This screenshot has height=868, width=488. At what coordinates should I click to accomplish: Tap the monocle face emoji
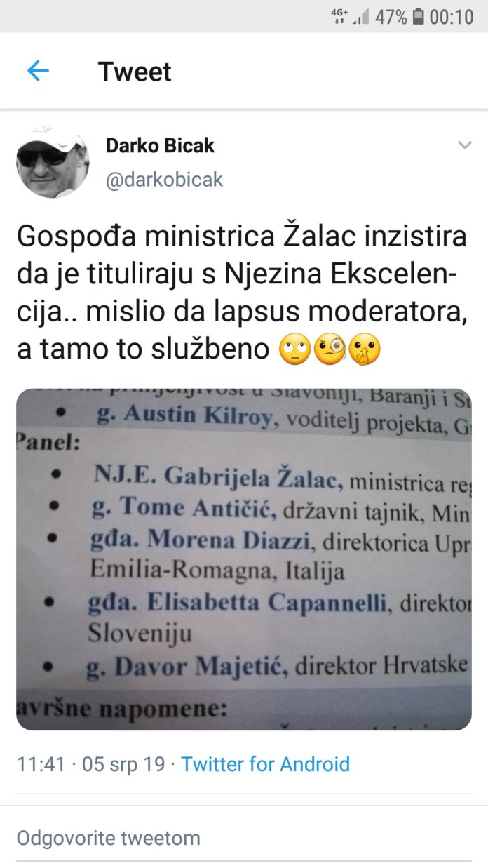(330, 349)
